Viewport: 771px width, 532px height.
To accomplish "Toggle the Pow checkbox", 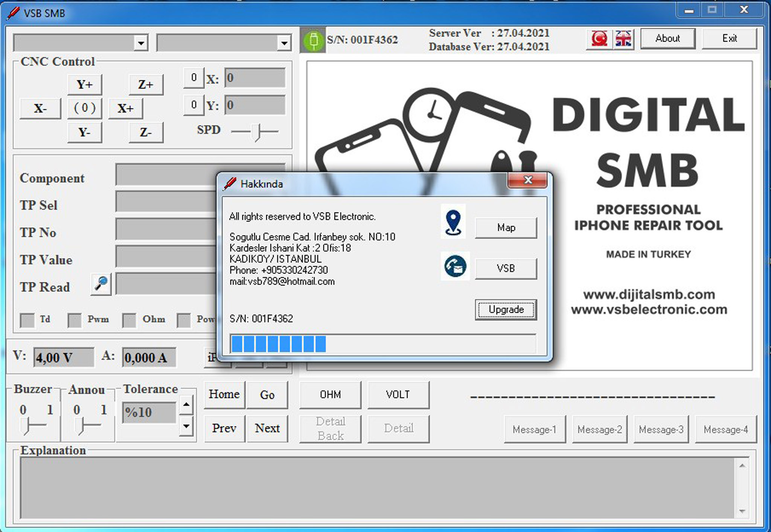I will (184, 320).
